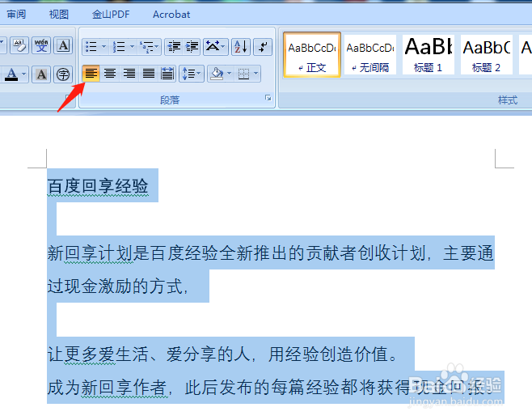Increase paragraph indent
Viewport: 532px width, 420px height.
pyautogui.click(x=192, y=46)
